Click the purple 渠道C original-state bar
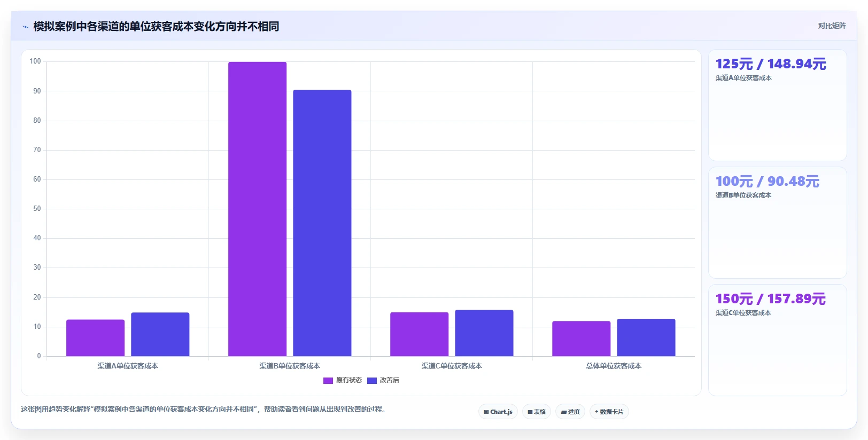This screenshot has height=440, width=868. [x=419, y=334]
